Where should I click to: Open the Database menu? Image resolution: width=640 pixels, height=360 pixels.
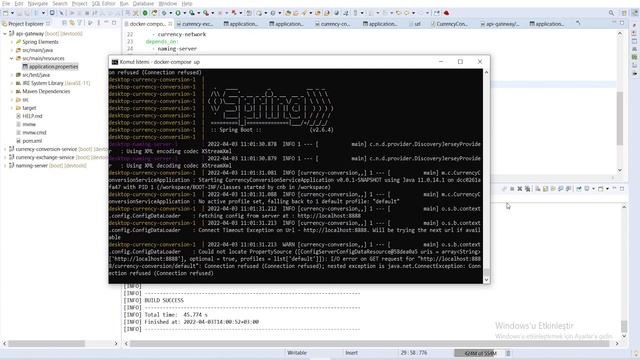pos(143,3)
